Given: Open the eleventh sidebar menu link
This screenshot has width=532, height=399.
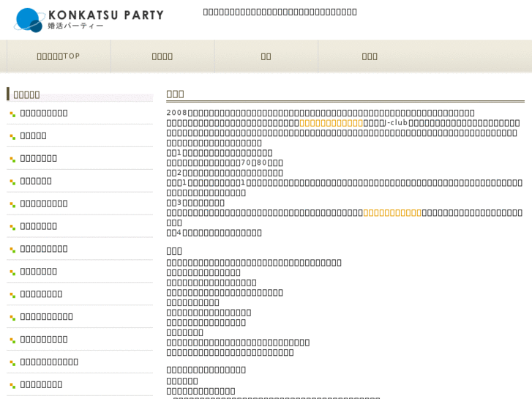Looking at the screenshot, I should click(44, 340).
